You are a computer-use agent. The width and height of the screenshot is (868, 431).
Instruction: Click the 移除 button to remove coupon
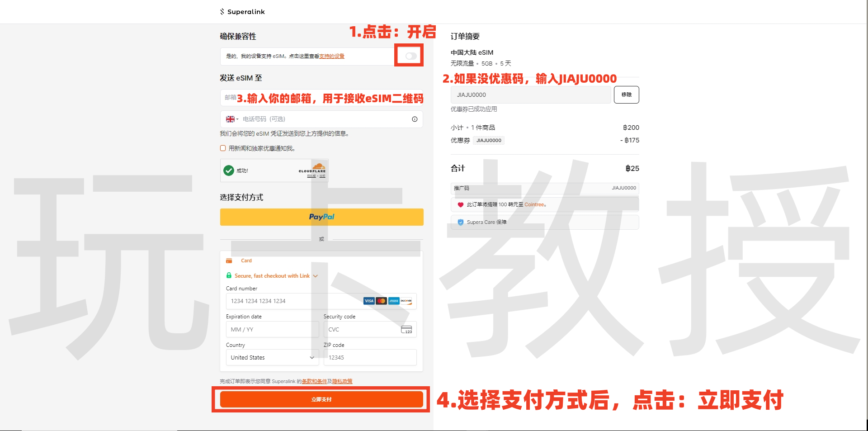pos(627,95)
